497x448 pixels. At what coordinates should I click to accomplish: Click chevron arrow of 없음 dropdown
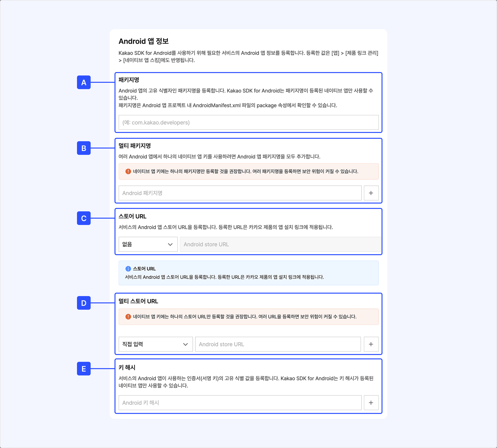(170, 244)
